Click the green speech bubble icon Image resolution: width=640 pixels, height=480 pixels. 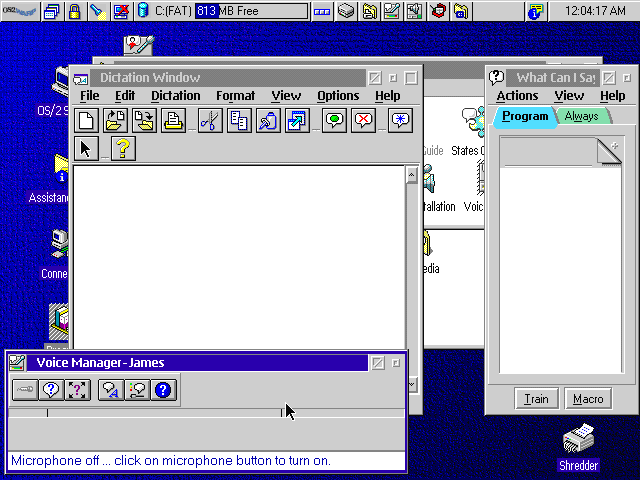334,121
